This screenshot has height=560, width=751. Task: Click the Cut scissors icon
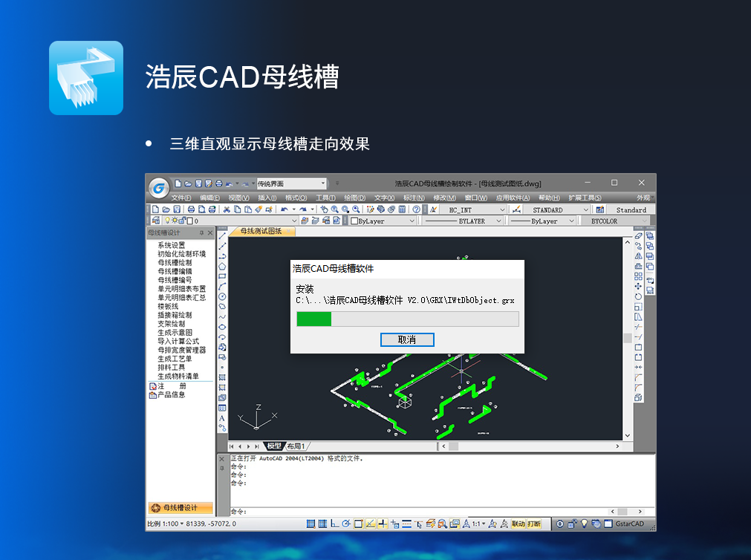(x=227, y=209)
